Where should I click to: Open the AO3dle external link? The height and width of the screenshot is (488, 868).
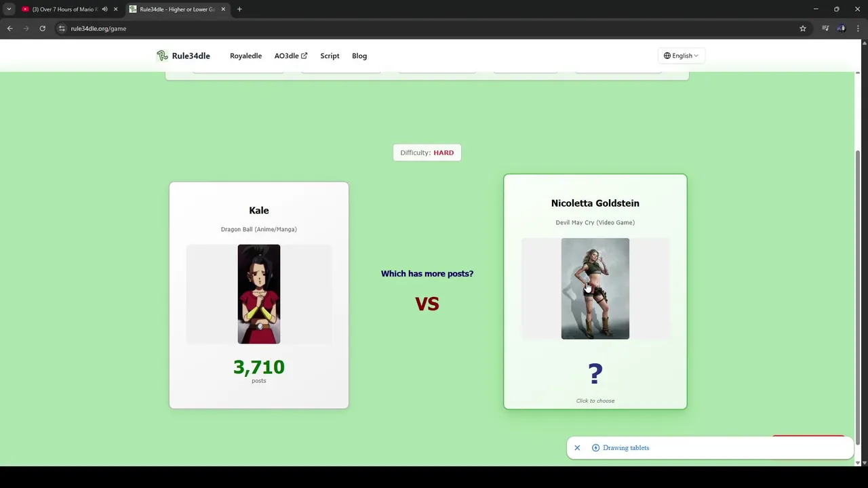(x=291, y=56)
